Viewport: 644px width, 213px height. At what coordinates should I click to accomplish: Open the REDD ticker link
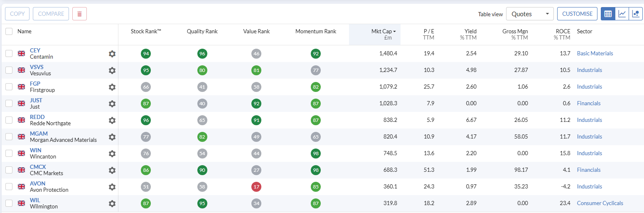coord(37,117)
